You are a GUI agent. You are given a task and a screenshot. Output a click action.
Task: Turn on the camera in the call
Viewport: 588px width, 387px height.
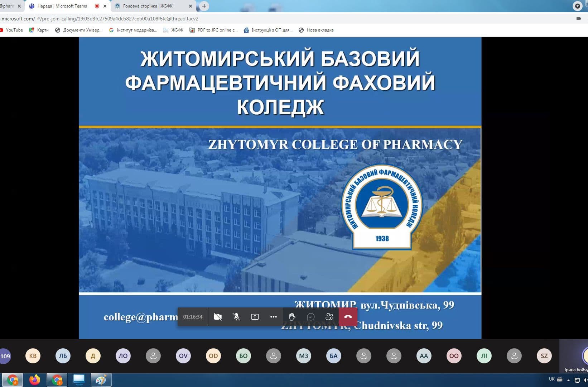click(218, 317)
